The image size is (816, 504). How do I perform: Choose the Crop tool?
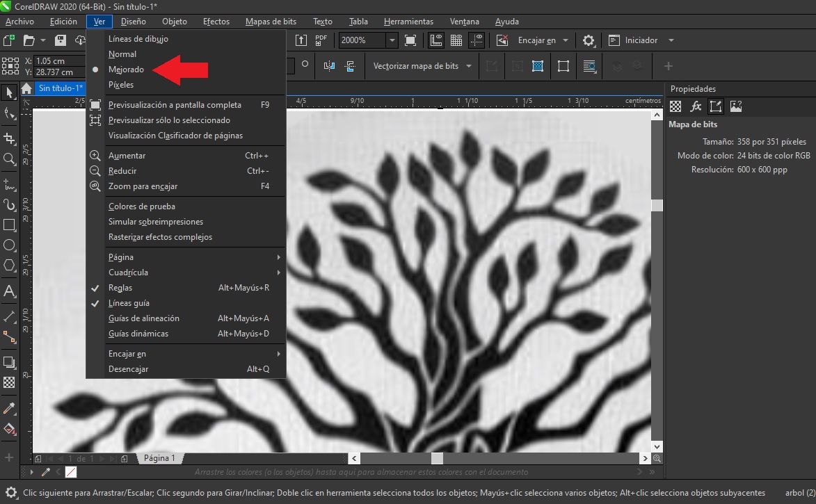coord(9,138)
